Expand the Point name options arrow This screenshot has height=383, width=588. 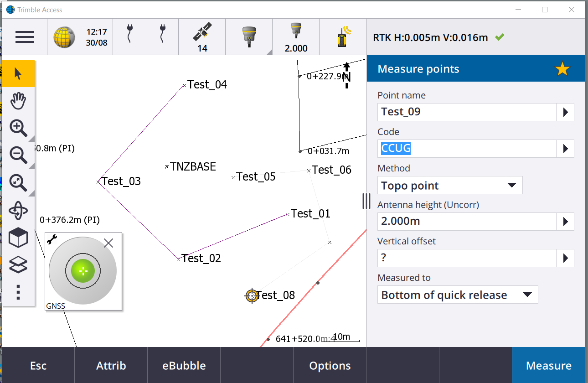pyautogui.click(x=565, y=112)
